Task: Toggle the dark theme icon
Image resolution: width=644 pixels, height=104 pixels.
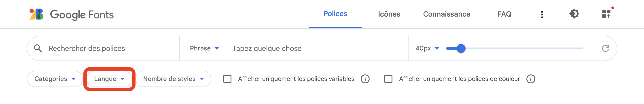Action: [574, 14]
